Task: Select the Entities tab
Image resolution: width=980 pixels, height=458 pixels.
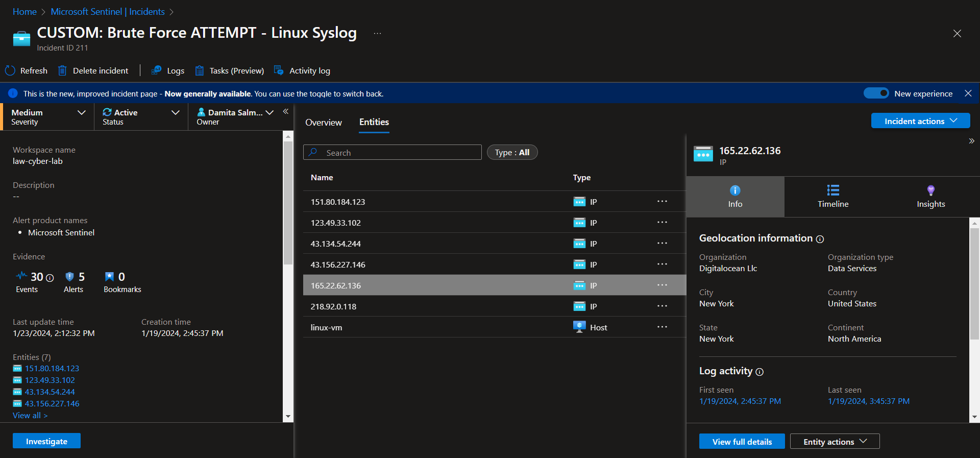Action: click(x=374, y=122)
